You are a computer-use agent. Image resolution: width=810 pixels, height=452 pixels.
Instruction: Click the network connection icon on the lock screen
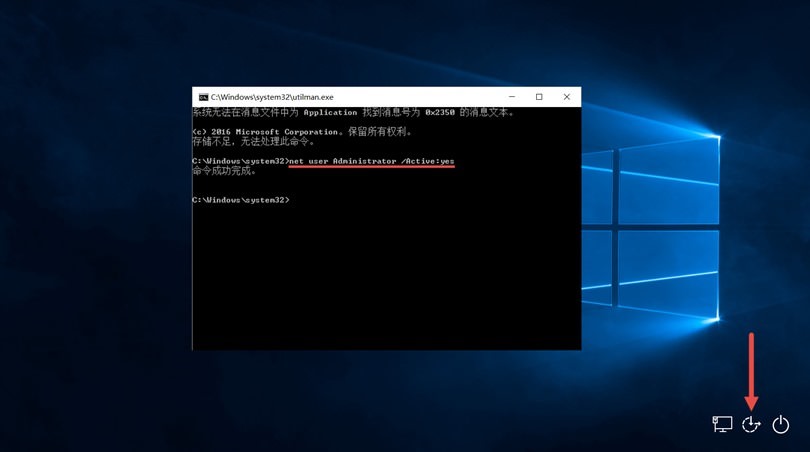point(722,424)
